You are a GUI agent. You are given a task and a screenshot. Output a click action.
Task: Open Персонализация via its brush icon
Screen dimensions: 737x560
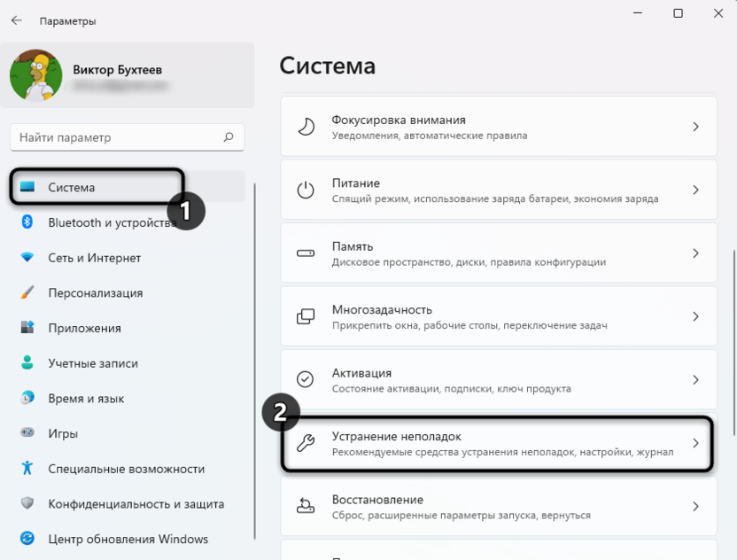tap(27, 292)
